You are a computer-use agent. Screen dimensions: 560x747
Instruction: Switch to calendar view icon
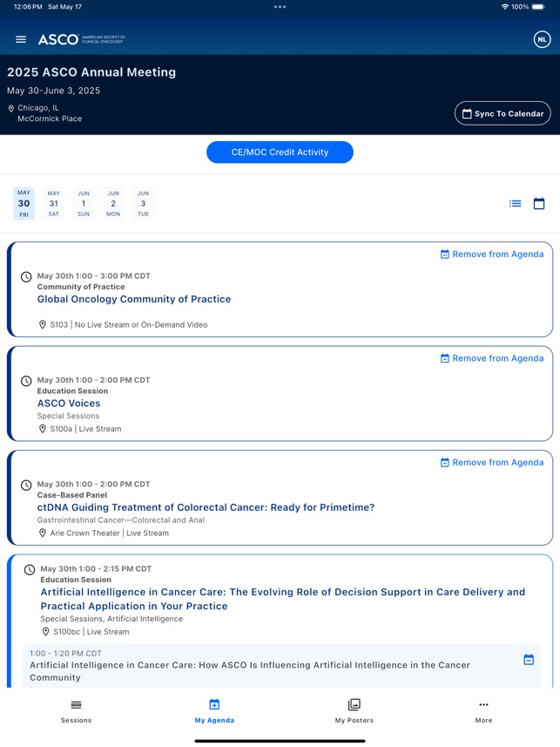pos(539,203)
